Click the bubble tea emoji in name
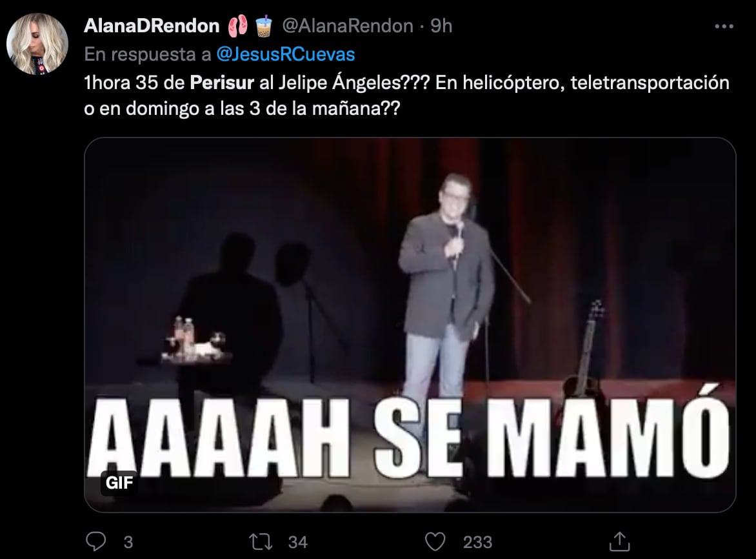 tap(264, 26)
